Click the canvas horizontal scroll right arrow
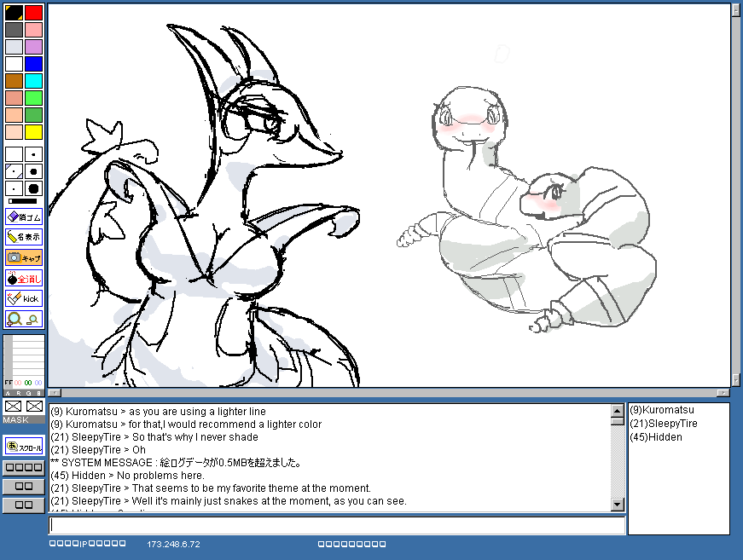 point(723,393)
